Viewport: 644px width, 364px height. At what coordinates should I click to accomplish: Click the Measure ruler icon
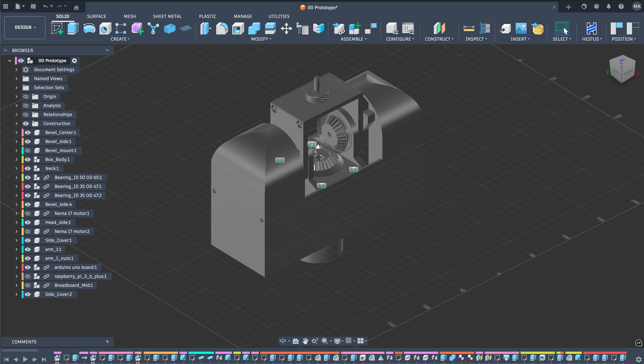click(x=469, y=29)
